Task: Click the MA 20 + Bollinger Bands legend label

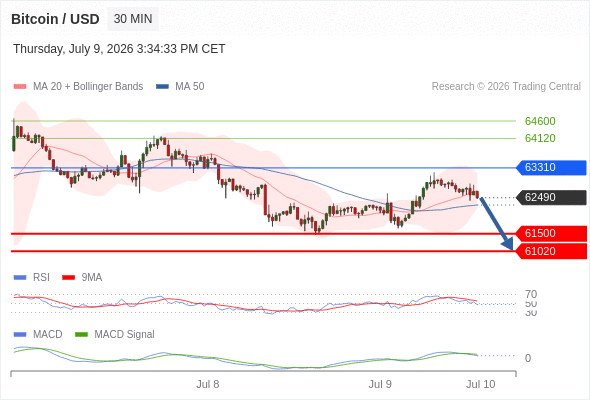Action: (x=88, y=87)
